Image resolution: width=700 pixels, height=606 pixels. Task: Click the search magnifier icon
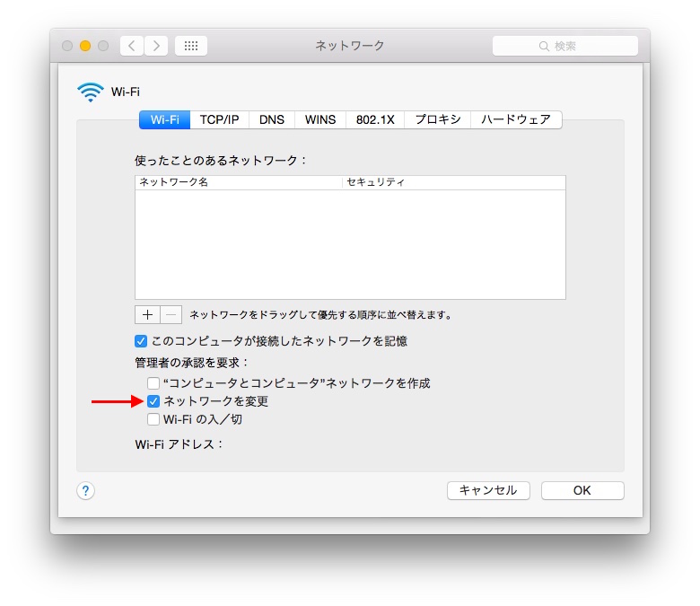(x=544, y=46)
